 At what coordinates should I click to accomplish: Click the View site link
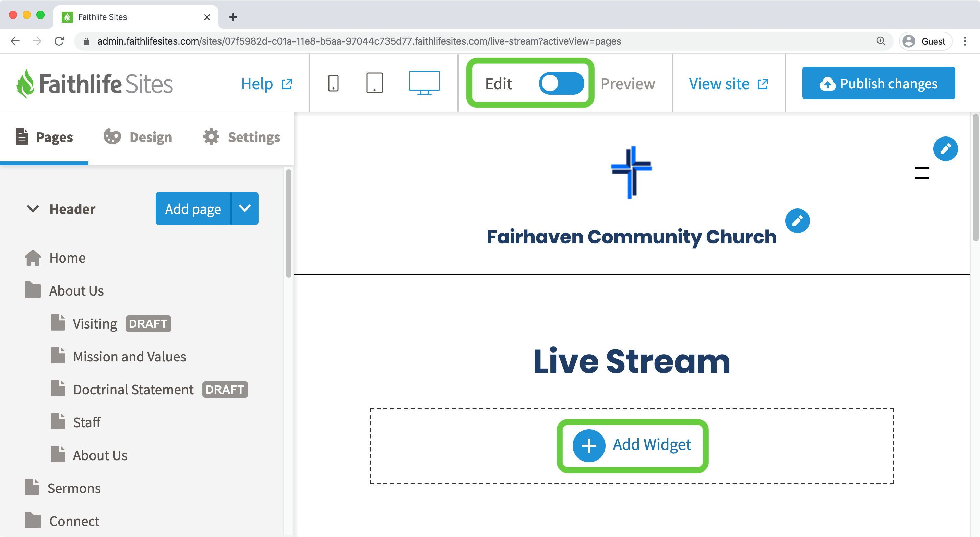click(x=729, y=83)
